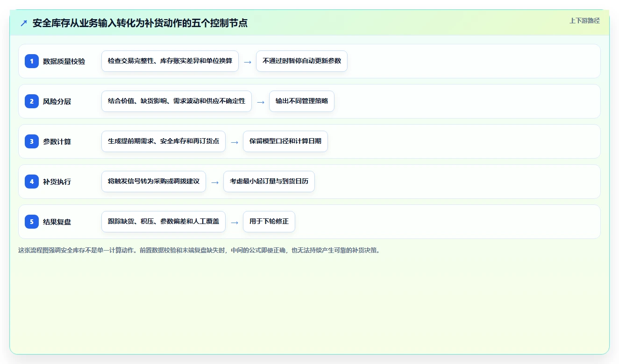Select the 结果复盘 step label

[57, 222]
